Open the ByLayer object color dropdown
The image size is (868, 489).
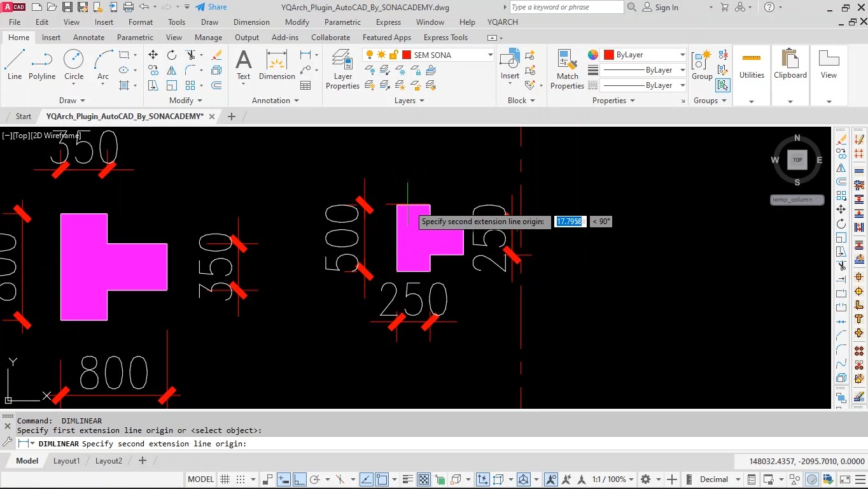tap(682, 55)
